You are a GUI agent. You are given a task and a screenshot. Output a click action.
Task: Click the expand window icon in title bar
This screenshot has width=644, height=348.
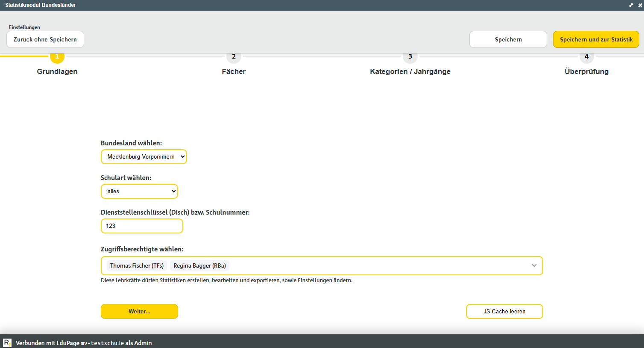tap(631, 5)
